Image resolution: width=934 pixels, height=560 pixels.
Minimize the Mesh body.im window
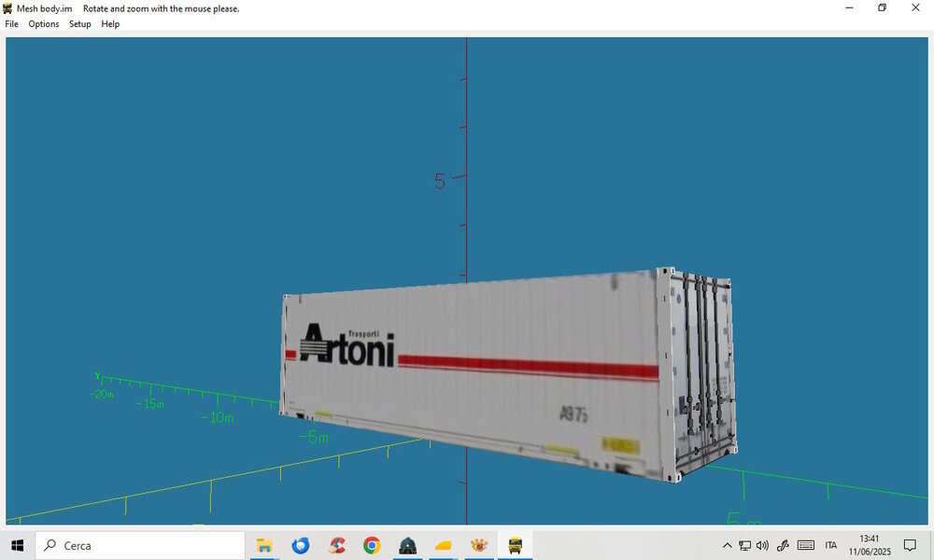[x=849, y=7]
